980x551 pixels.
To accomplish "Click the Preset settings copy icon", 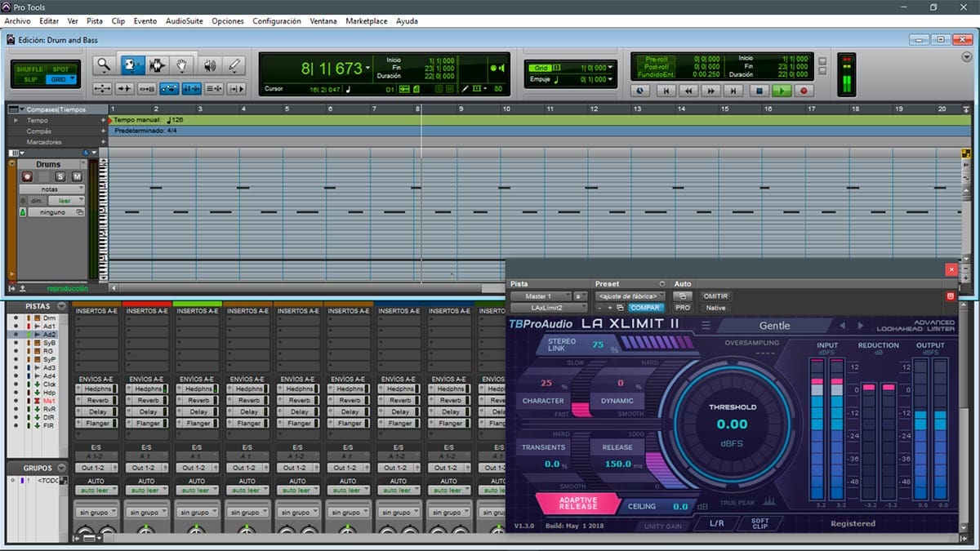I will [x=621, y=308].
